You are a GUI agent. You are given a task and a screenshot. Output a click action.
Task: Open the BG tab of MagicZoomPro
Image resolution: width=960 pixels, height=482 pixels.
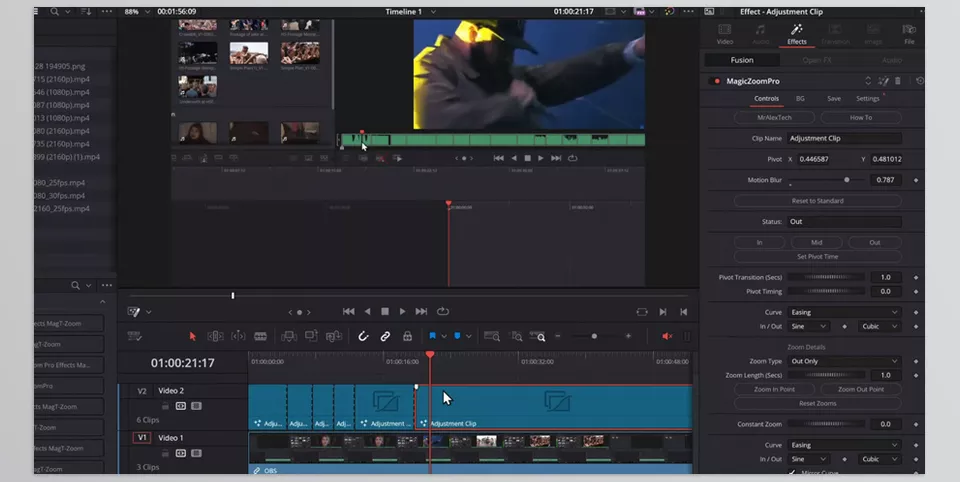coord(800,99)
